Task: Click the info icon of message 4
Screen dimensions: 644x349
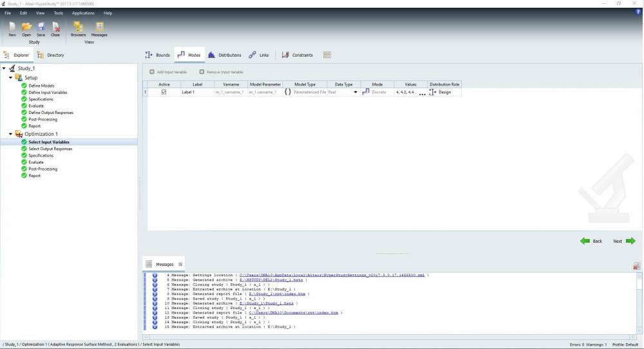Action: point(155,275)
